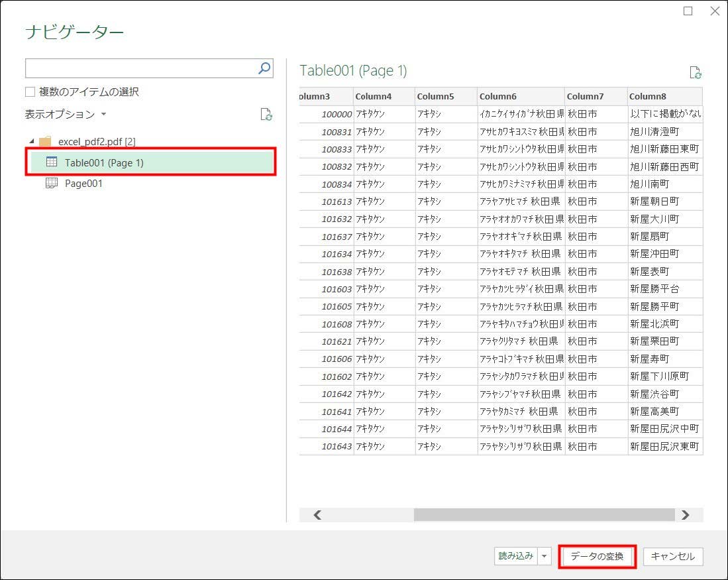Click the Page001 page icon
The width and height of the screenshot is (728, 580).
52,184
